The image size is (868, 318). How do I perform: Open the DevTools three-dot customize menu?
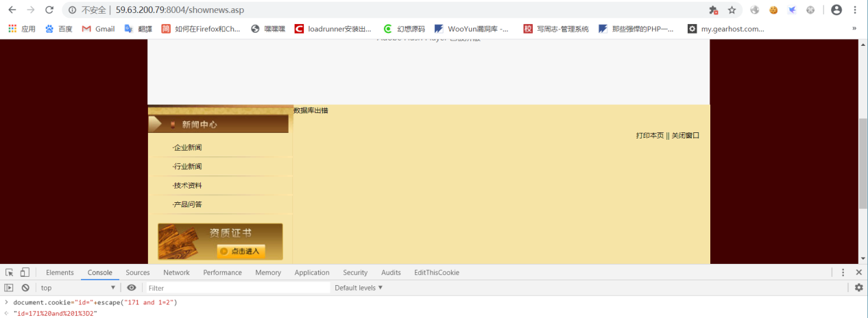click(843, 272)
